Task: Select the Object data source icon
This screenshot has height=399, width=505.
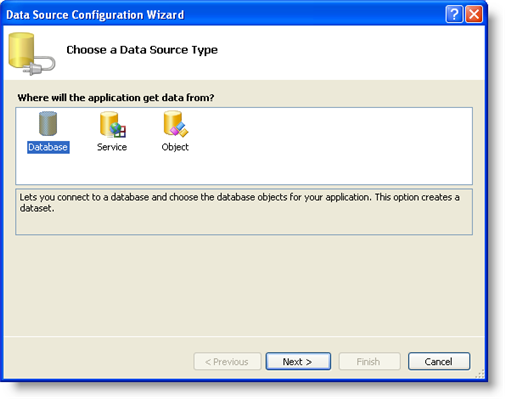Action: pyautogui.click(x=176, y=124)
